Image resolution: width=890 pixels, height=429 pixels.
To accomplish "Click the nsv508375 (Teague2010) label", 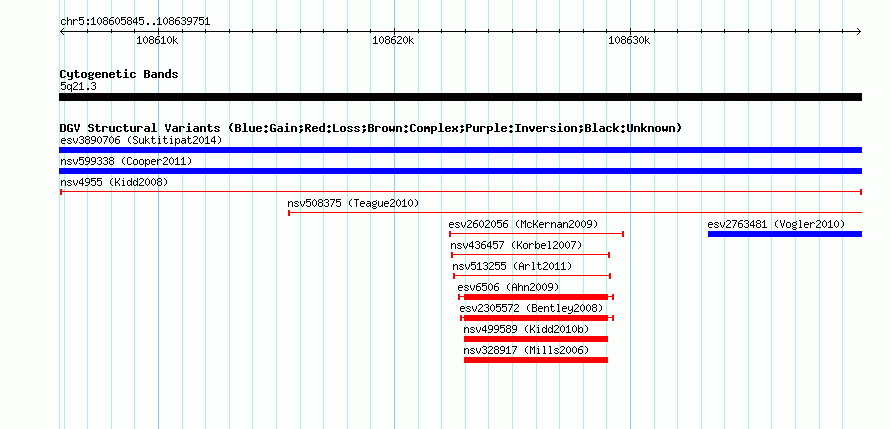I will coord(353,203).
